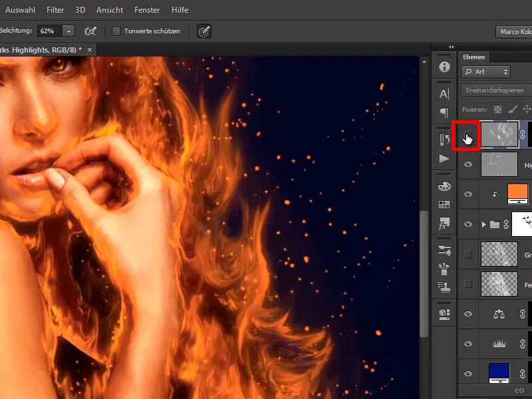This screenshot has height=399, width=532.
Task: Hide the orange fill layer with its eye
Action: 468,194
